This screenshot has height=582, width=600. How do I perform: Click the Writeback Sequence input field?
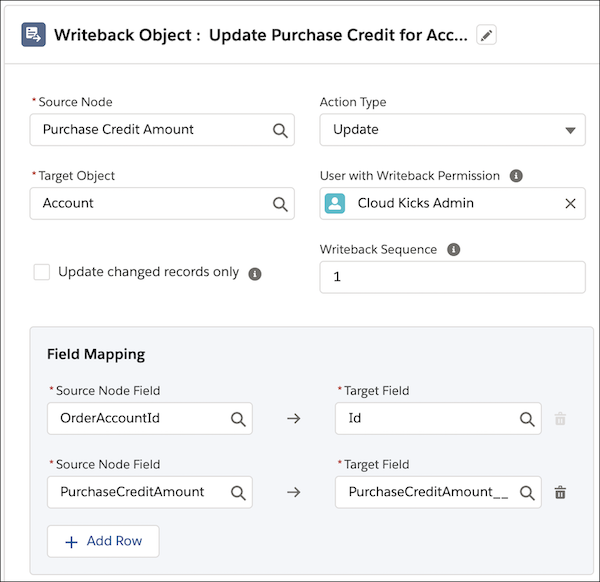452,277
